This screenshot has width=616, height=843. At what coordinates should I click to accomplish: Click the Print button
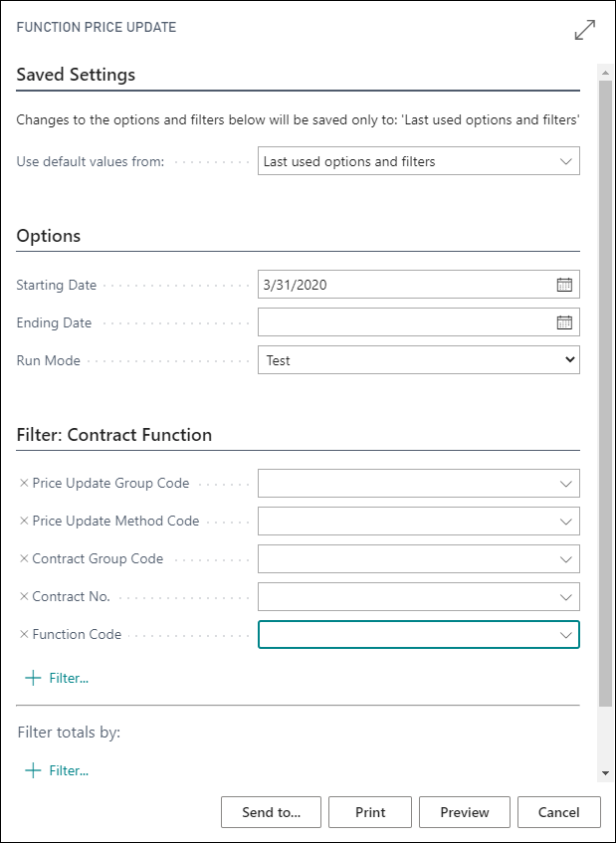point(370,812)
